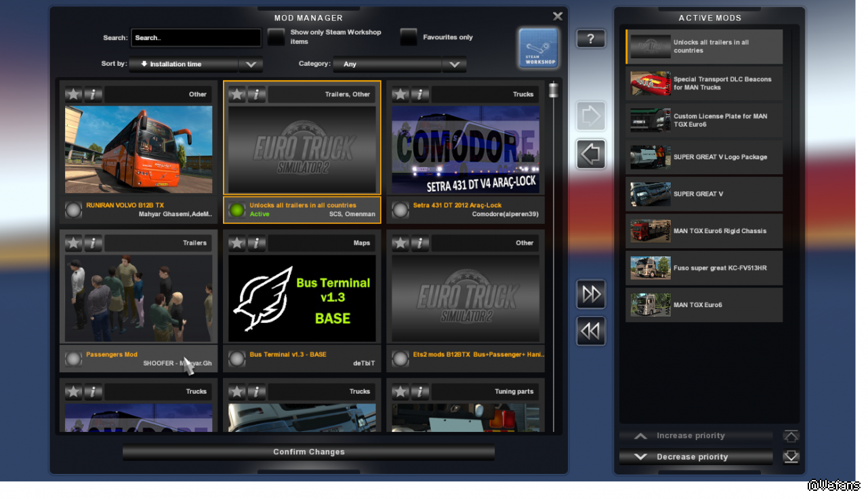Image resolution: width=868 pixels, height=499 pixels.
Task: Mark Setra 431 DT 2012 as favourite
Action: click(x=400, y=94)
